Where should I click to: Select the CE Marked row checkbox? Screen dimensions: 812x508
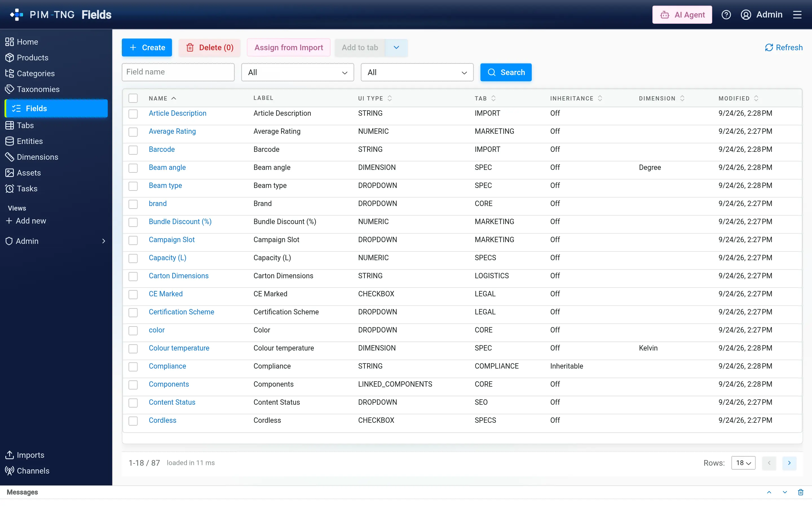[133, 295]
